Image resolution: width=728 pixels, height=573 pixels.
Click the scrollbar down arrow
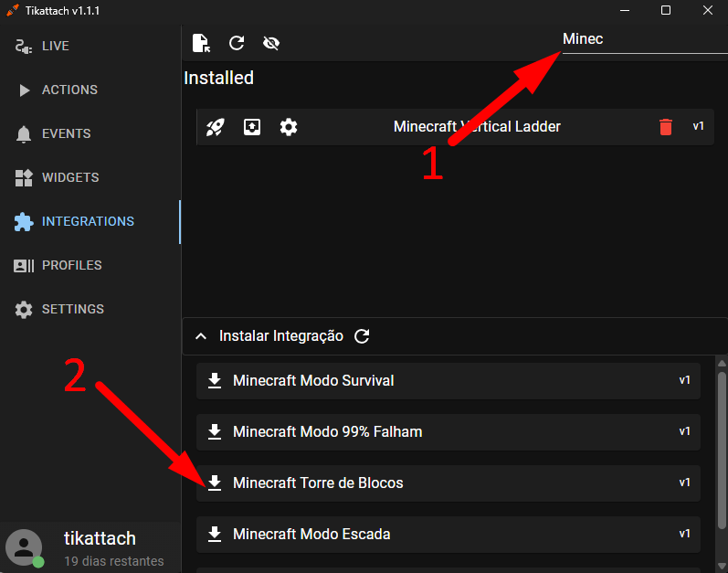722,566
